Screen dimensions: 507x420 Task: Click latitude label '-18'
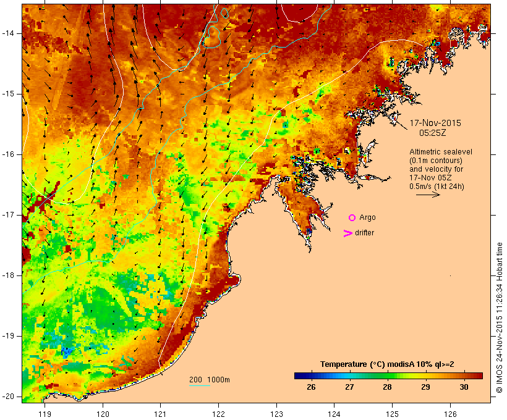(x=7, y=275)
